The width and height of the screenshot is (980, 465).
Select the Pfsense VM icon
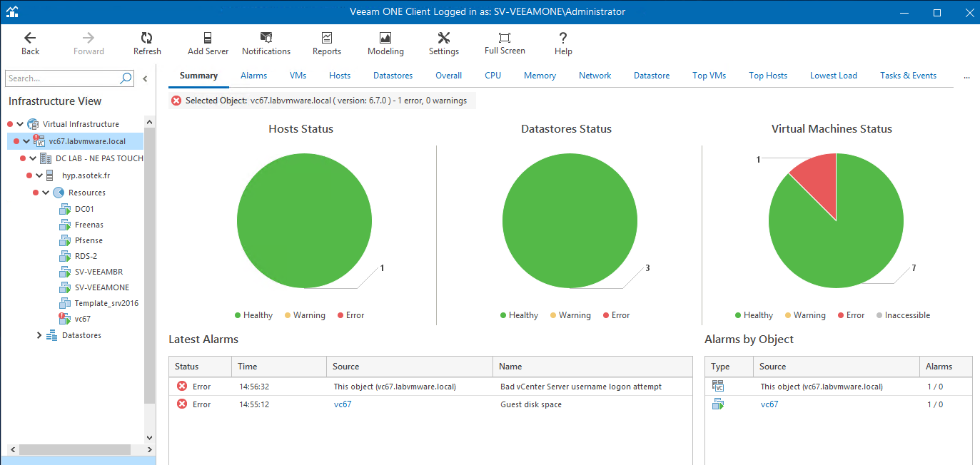tap(64, 240)
